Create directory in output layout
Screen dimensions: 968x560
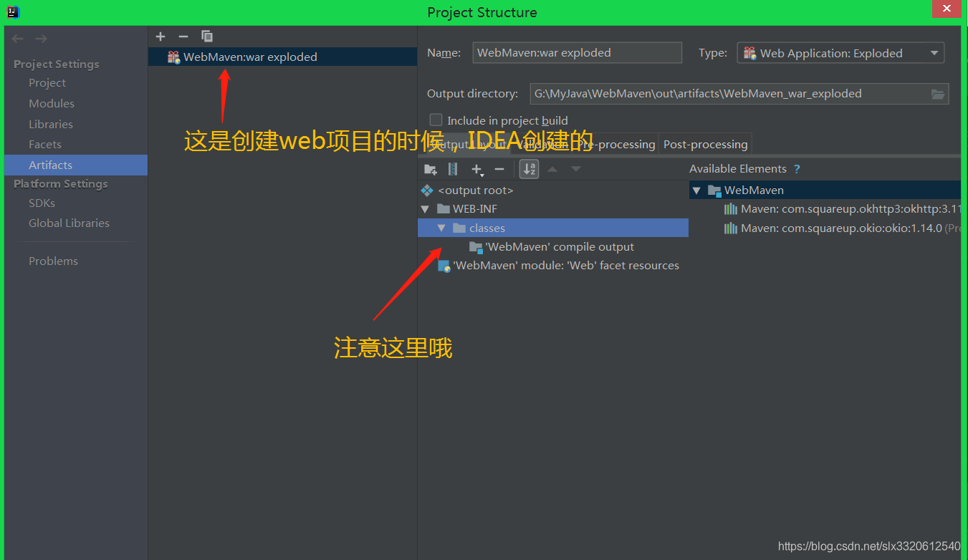431,169
